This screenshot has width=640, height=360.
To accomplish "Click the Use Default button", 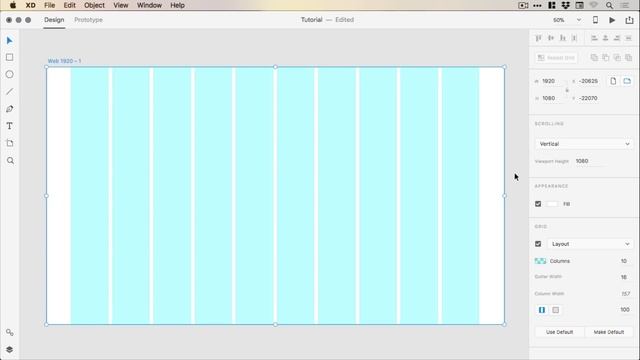I will [559, 332].
